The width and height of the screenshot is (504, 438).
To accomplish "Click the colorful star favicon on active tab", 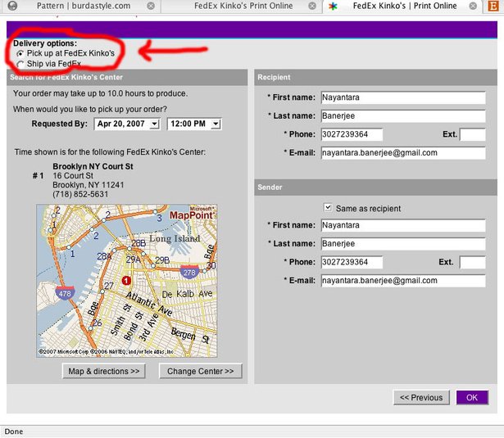I will pyautogui.click(x=333, y=6).
